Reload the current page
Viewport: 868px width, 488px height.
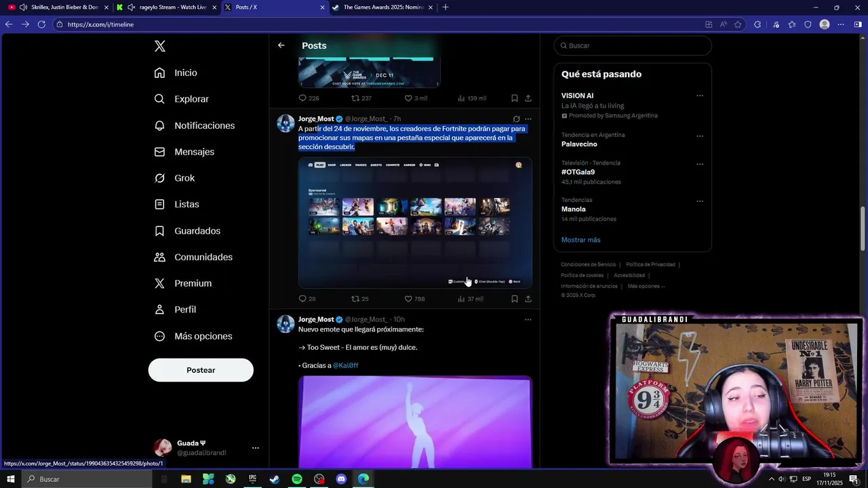click(x=41, y=24)
